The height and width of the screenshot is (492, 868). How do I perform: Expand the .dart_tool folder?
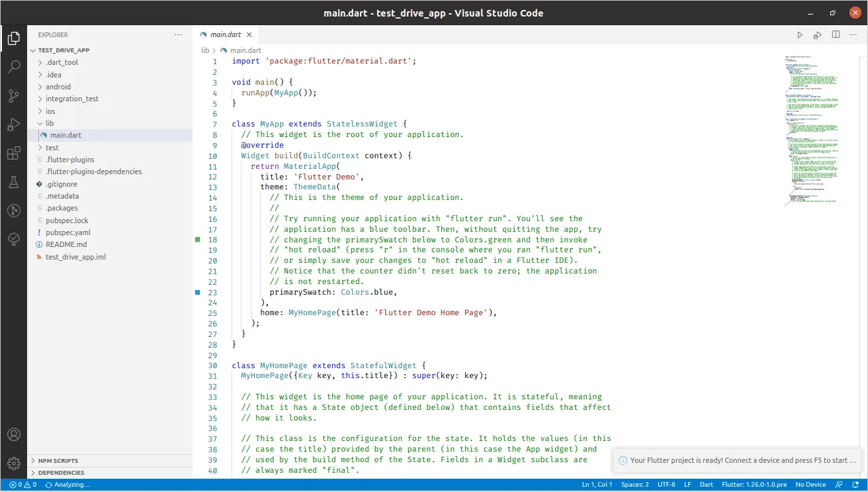click(41, 62)
